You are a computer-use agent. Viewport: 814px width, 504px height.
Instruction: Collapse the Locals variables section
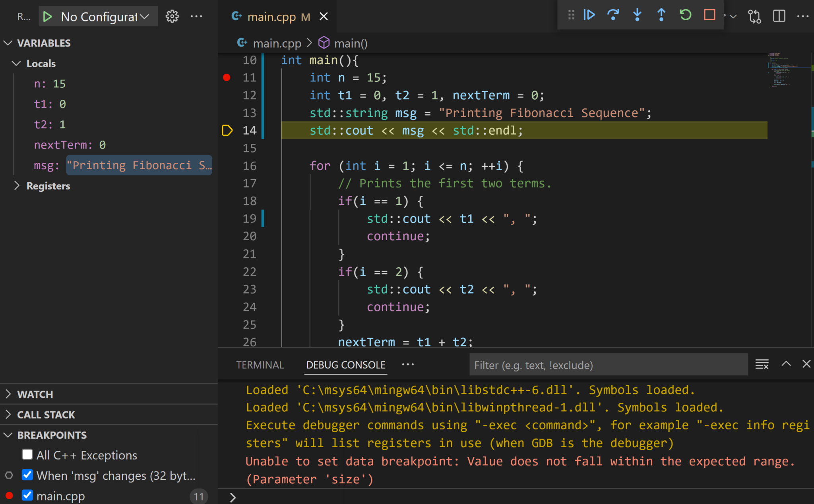click(16, 63)
